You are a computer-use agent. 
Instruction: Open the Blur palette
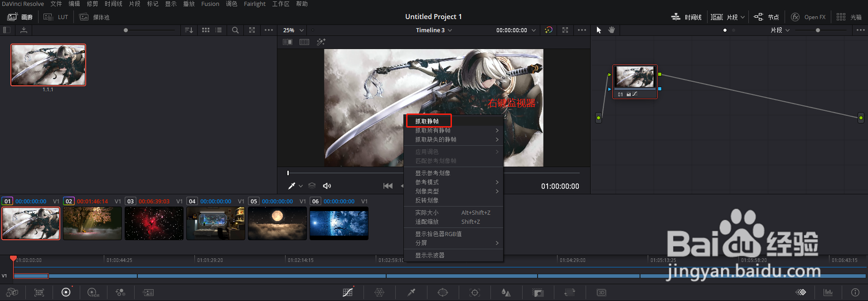pos(506,292)
